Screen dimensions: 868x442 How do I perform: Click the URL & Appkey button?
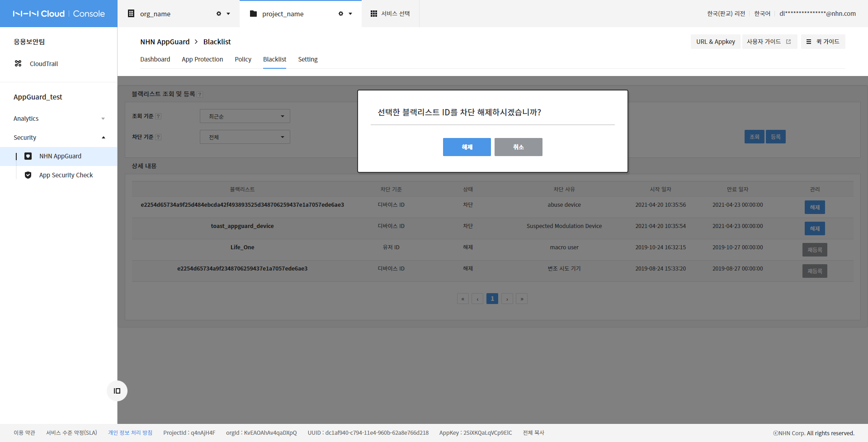(x=716, y=42)
